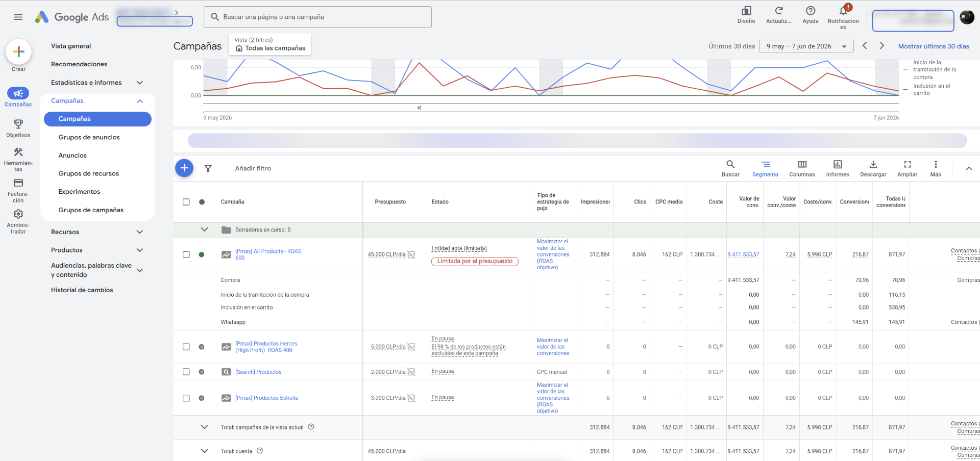Collapse the chart panel chevron
980x461 pixels.
pyautogui.click(x=969, y=168)
